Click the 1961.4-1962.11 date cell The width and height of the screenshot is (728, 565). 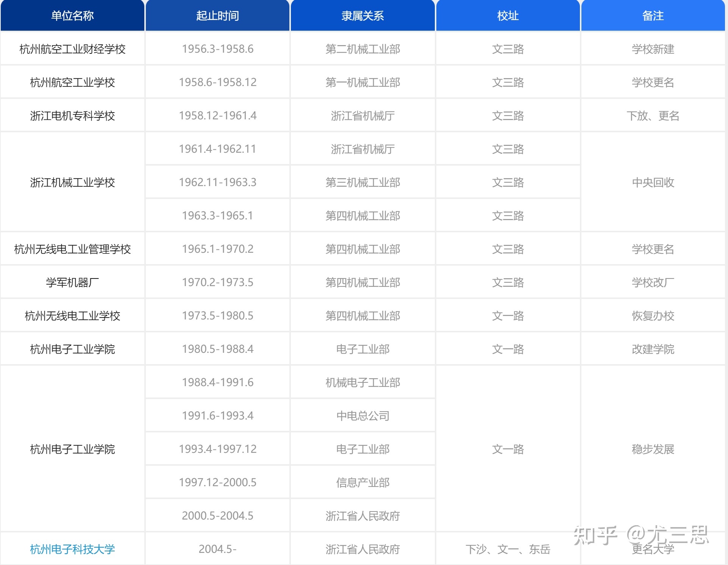pos(217,149)
